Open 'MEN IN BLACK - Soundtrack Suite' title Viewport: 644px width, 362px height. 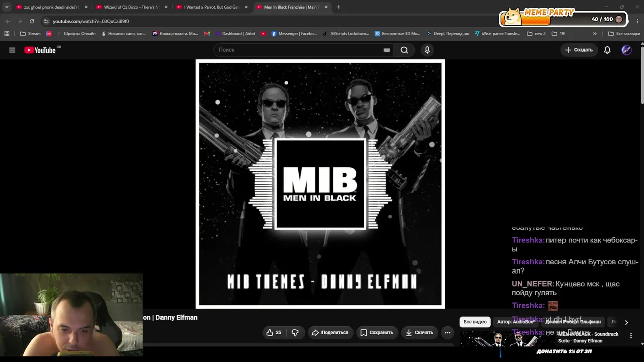point(588,337)
